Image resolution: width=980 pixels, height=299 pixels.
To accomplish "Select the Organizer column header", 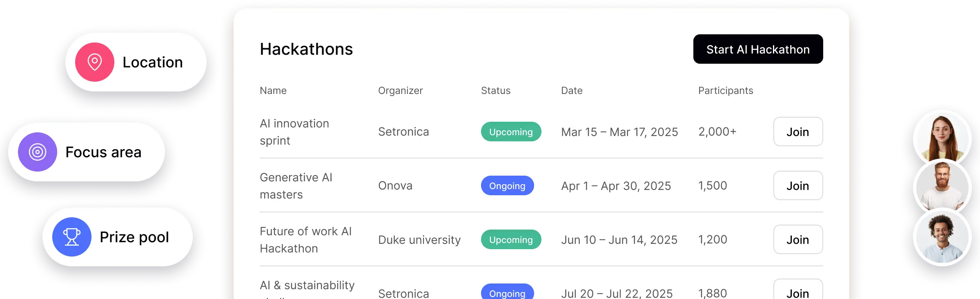I will [400, 90].
